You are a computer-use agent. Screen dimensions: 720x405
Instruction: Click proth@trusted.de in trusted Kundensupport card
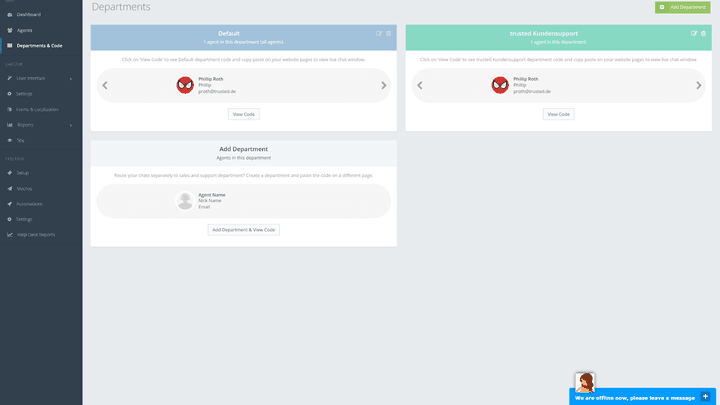point(532,92)
